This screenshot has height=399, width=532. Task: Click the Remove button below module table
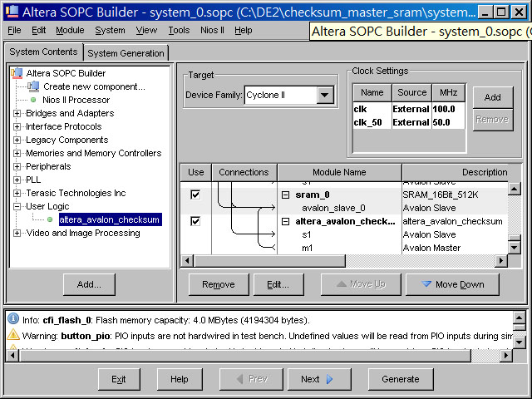click(219, 284)
